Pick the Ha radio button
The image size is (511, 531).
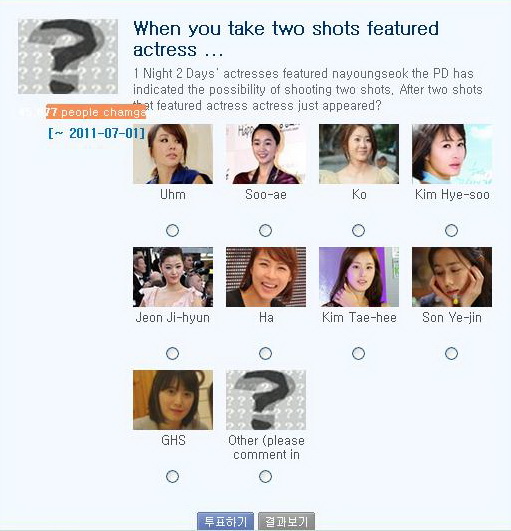pos(265,354)
